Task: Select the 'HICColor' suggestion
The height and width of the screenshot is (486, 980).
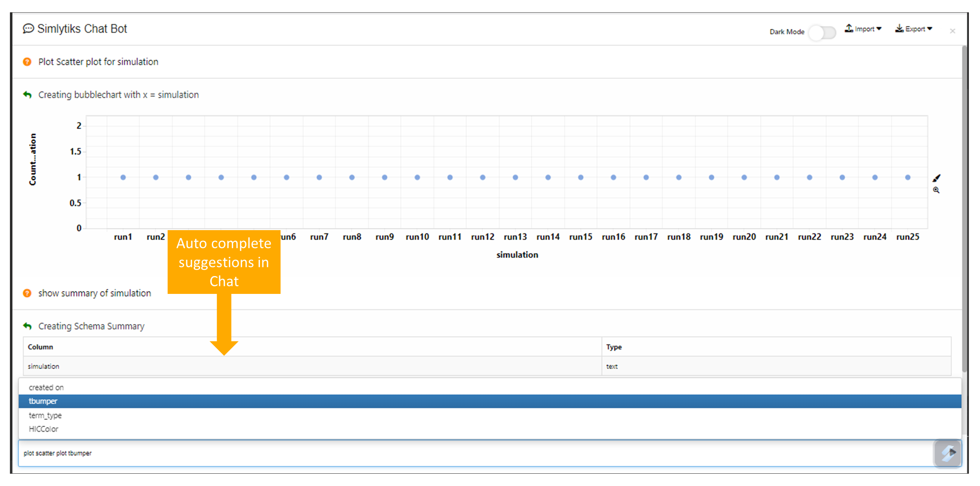Action: pos(490,429)
